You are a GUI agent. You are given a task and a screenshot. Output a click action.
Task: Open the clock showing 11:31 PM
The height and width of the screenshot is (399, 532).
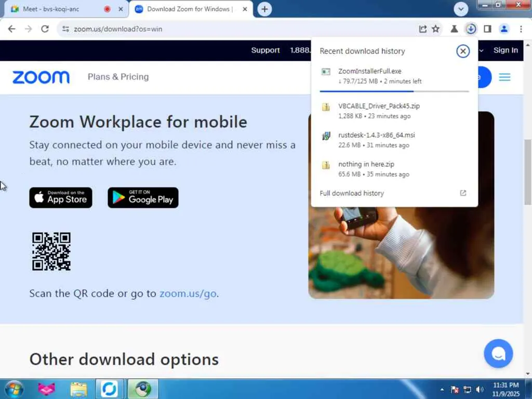pos(506,389)
